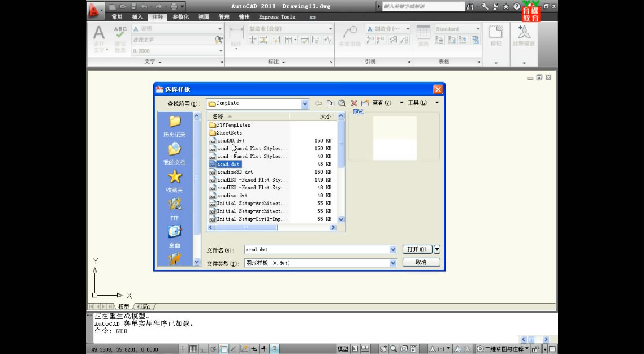
Task: Open help with the question mark icon
Action: point(517,7)
